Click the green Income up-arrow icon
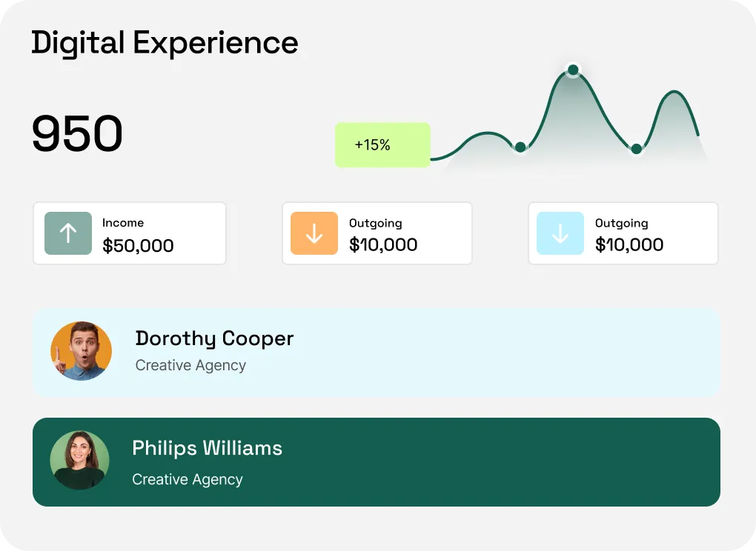 point(67,233)
